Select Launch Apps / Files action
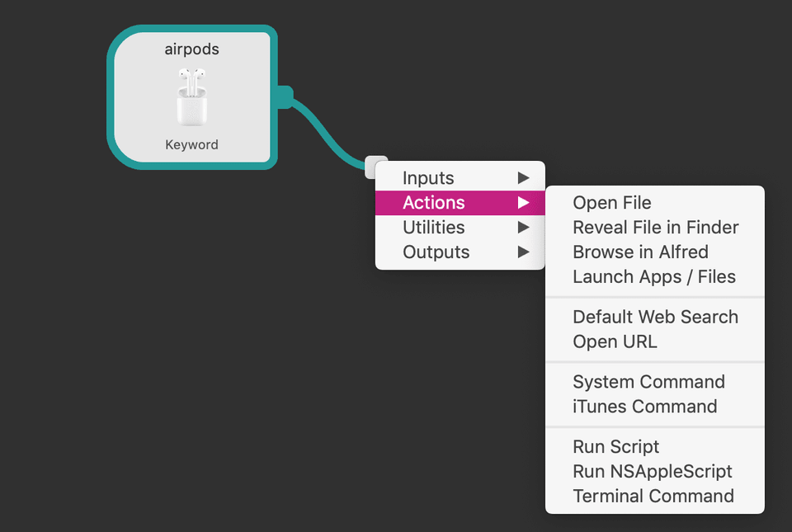 [654, 277]
